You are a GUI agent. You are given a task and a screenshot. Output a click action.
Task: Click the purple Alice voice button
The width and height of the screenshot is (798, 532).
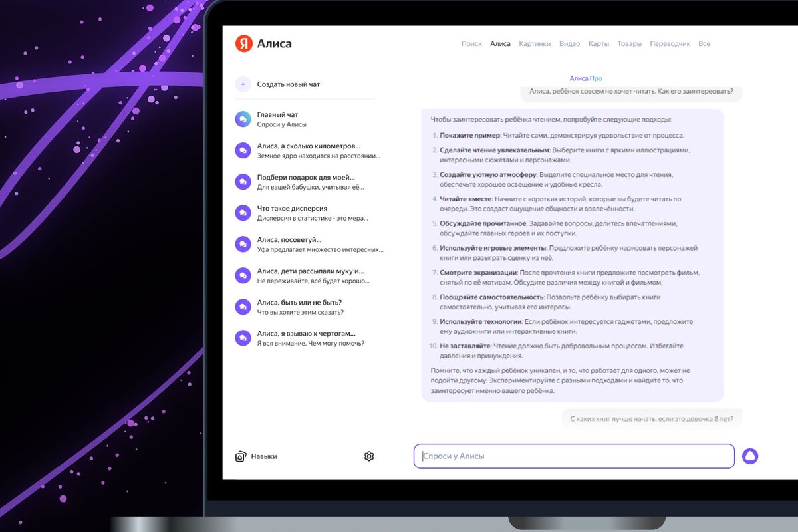(750, 456)
